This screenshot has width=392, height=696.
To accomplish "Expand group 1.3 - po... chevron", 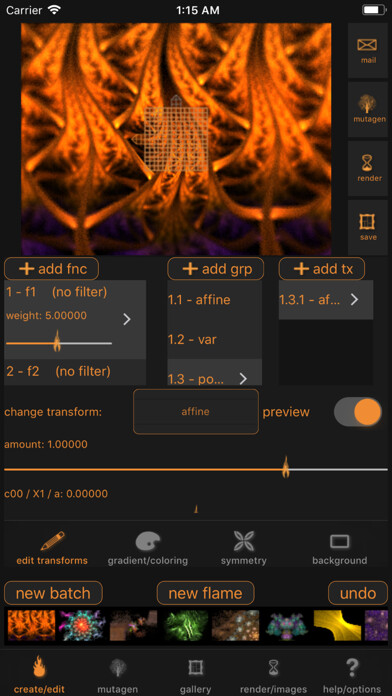I will pyautogui.click(x=243, y=379).
